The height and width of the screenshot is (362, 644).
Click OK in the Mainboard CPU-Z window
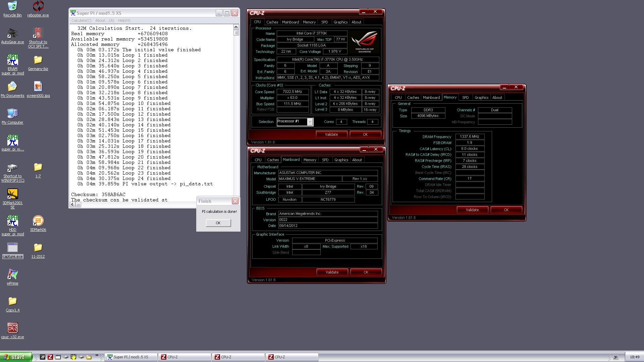click(x=366, y=272)
